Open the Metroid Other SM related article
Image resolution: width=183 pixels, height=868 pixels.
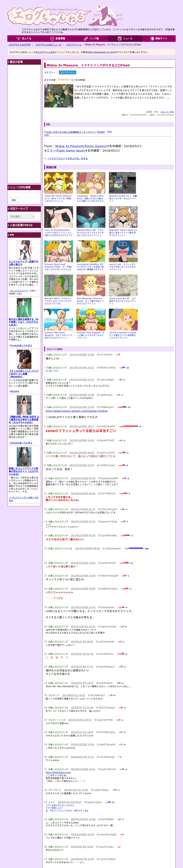tap(90, 232)
